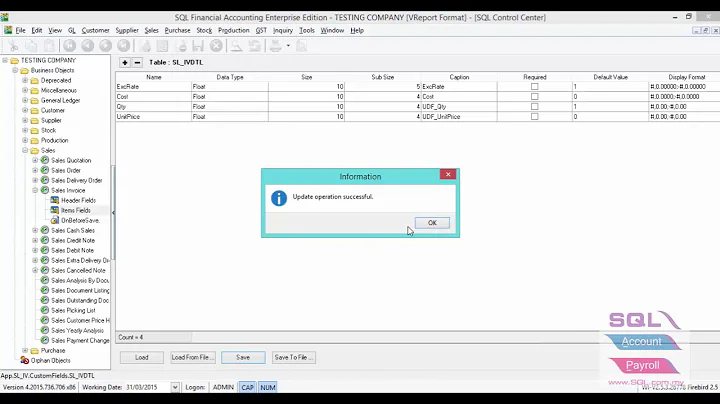
Task: Click the ExcRate name cell
Action: click(153, 87)
